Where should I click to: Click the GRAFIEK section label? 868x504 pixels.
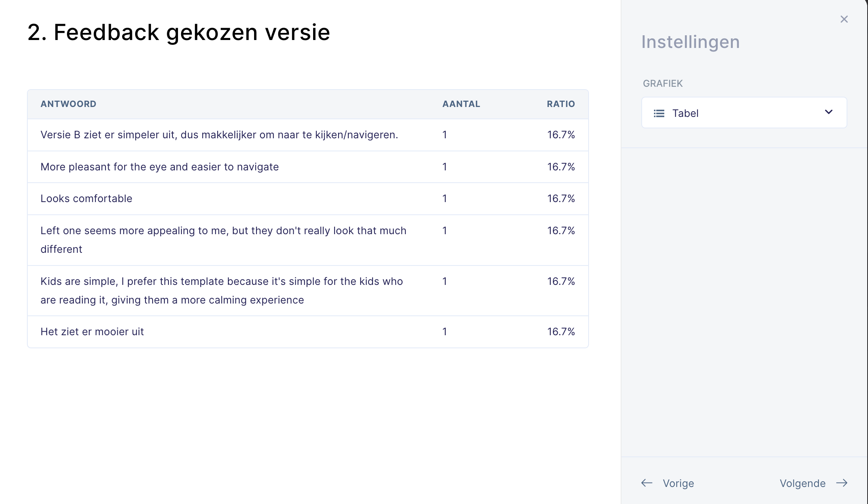(x=663, y=84)
